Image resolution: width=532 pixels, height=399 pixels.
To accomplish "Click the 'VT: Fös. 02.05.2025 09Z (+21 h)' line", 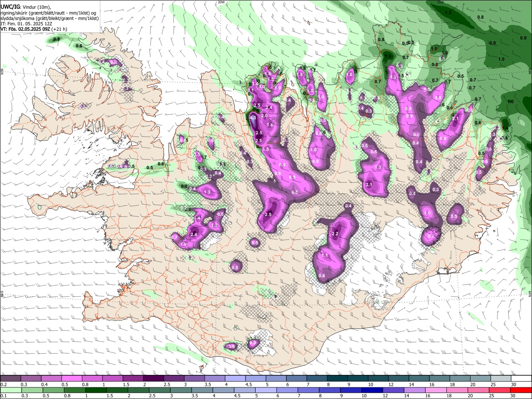I will (x=34, y=29).
